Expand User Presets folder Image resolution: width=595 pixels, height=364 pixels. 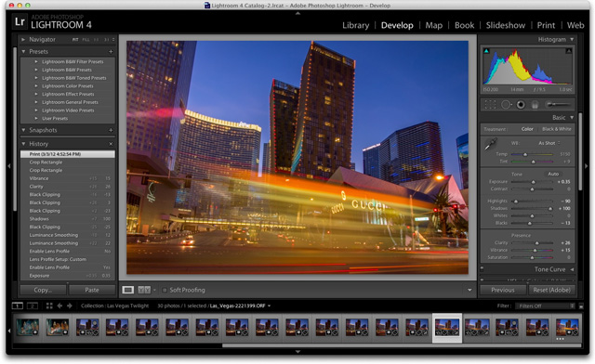pyautogui.click(x=36, y=118)
